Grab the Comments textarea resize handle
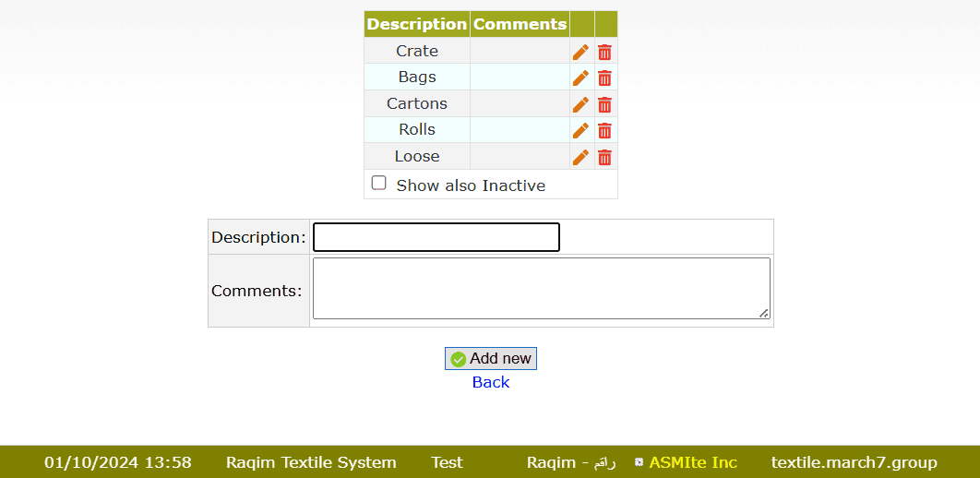The width and height of the screenshot is (980, 478). 764,314
